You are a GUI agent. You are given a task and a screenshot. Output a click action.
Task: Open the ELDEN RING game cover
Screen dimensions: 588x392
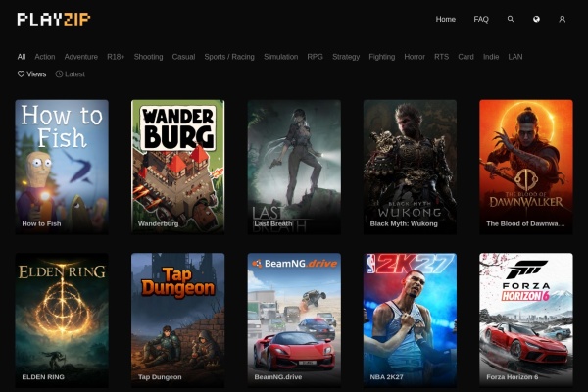(62, 320)
